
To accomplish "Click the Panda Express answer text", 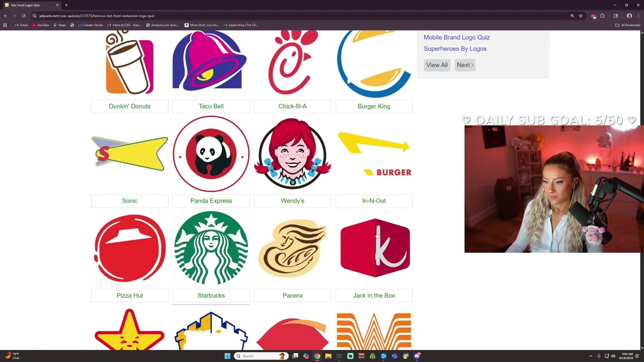I will (211, 201).
